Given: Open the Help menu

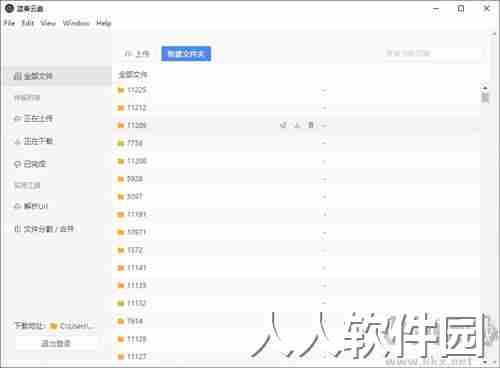Looking at the screenshot, I should (104, 23).
